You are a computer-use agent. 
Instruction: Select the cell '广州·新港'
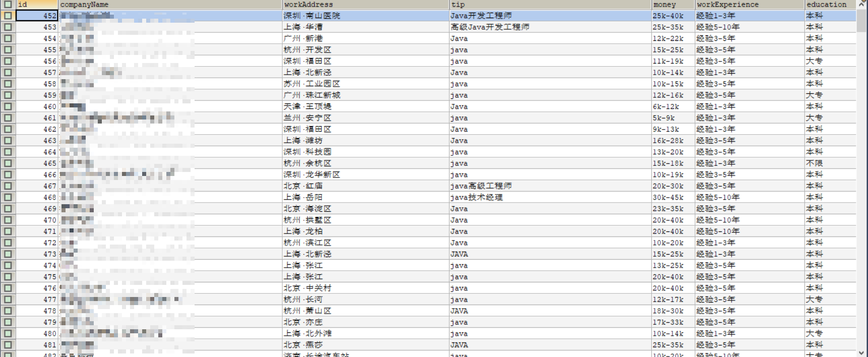pyautogui.click(x=365, y=38)
